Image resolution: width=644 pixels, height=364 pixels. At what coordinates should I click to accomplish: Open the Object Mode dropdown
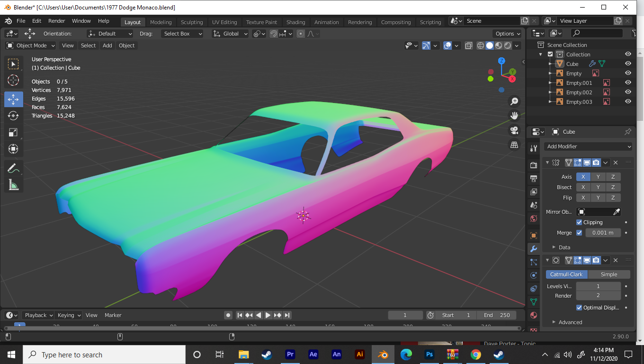tap(31, 45)
